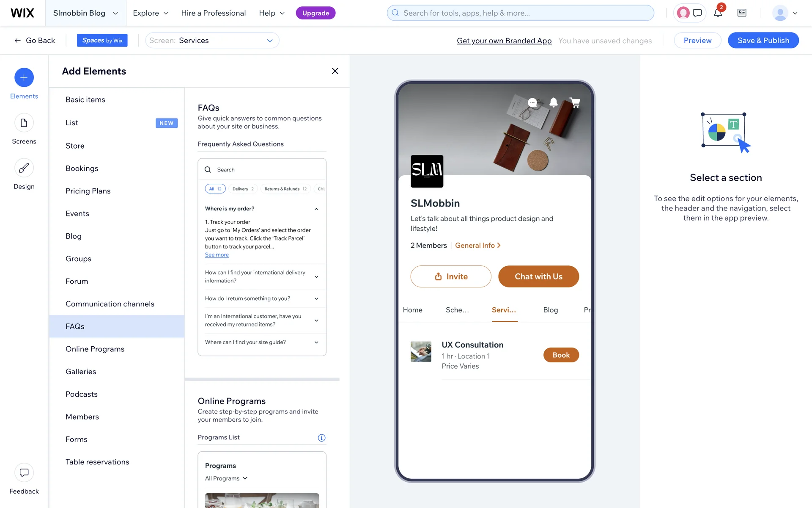Click the orange 'Chat with Us' button
Image resolution: width=812 pixels, height=508 pixels.
(x=538, y=276)
